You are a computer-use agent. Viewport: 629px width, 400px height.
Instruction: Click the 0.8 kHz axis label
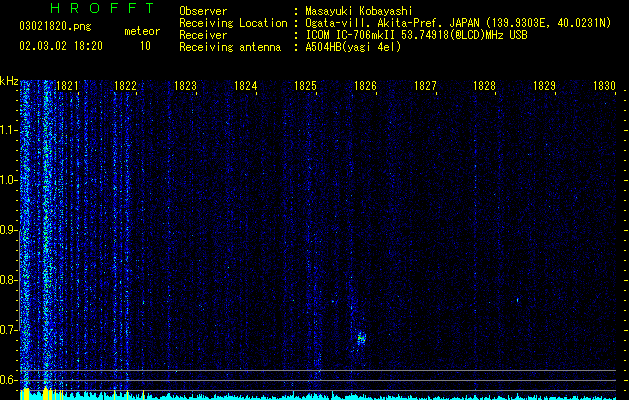click(x=8, y=280)
